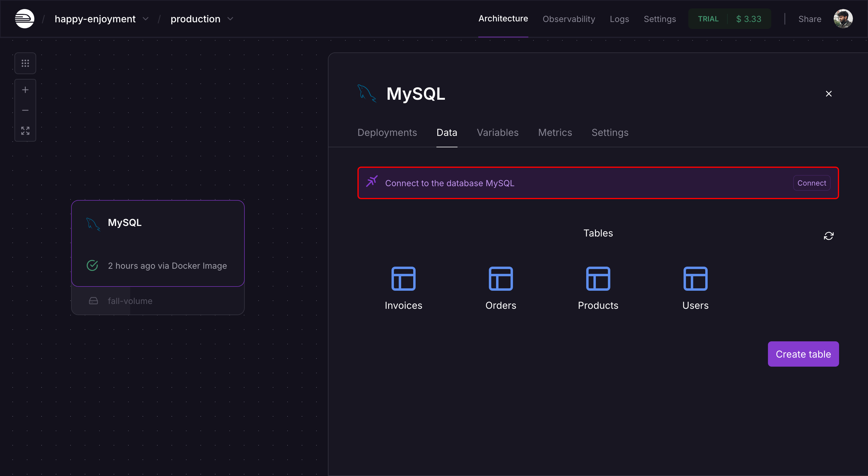This screenshot has height=476, width=868.
Task: Open the canvas grid options icon
Action: [25, 63]
